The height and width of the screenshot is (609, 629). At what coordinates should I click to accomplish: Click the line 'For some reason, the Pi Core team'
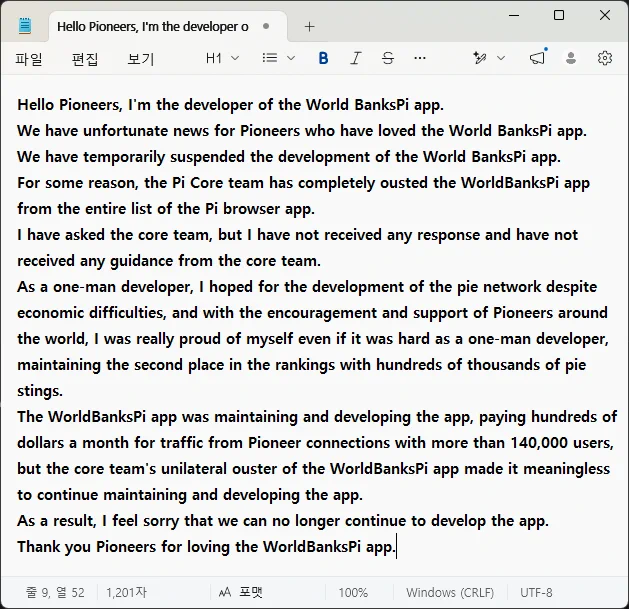pos(304,183)
